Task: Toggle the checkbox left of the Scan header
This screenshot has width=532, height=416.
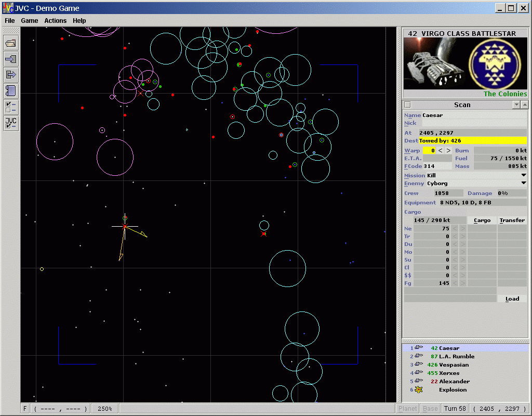Action: pos(408,105)
